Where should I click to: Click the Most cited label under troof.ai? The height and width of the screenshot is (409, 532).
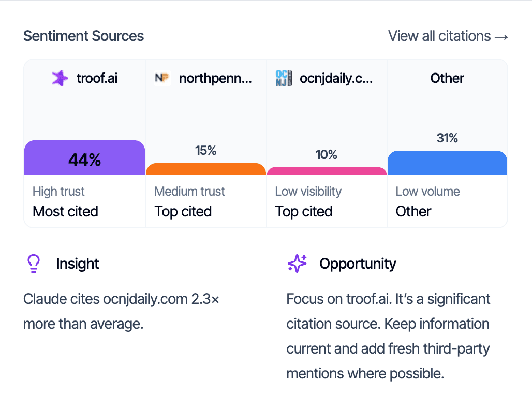65,211
